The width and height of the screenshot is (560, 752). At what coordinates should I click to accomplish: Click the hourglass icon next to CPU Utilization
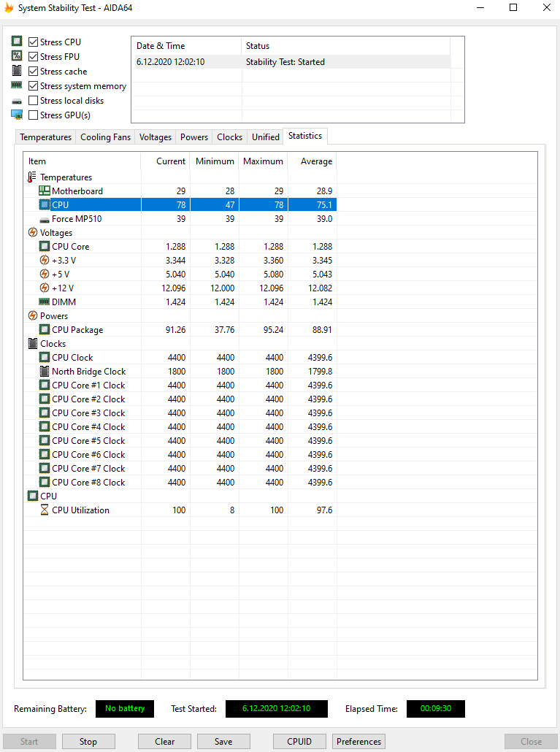(x=45, y=510)
